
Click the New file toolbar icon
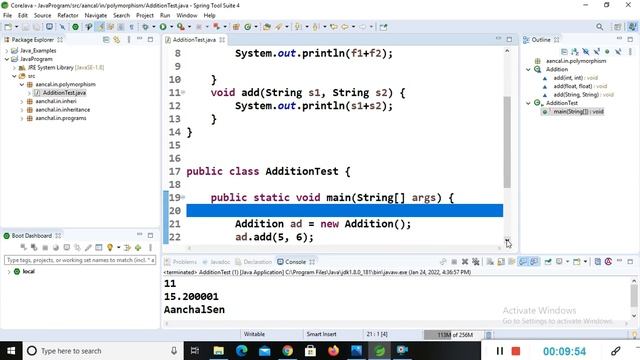click(x=8, y=27)
